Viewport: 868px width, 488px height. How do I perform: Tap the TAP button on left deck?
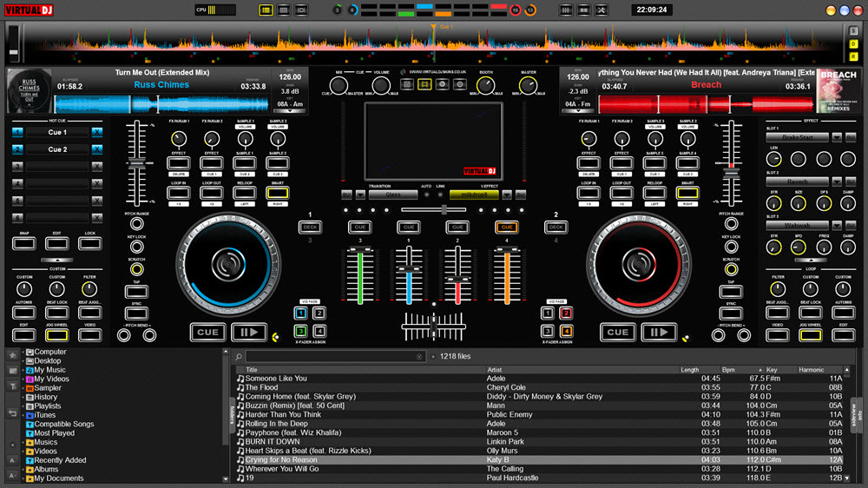pyautogui.click(x=136, y=292)
